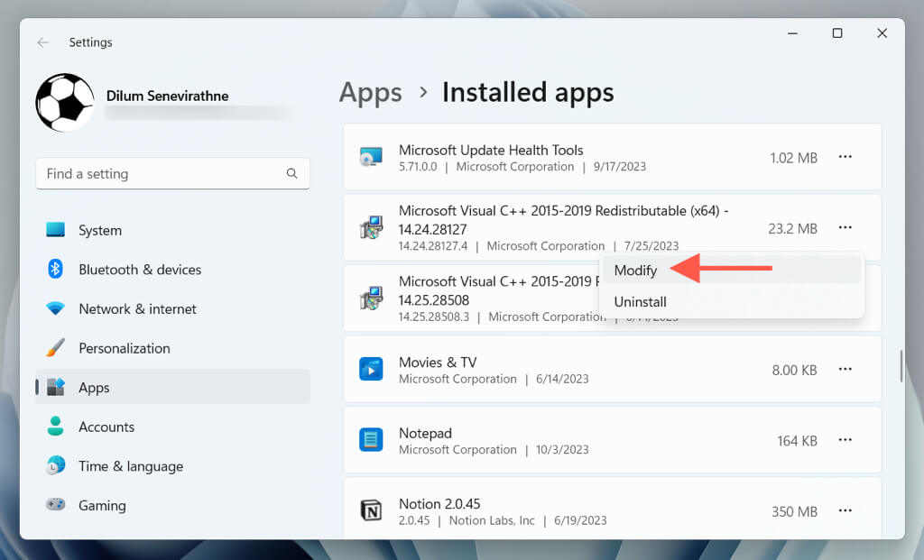924x560 pixels.
Task: Select Modify from the context menu
Action: (636, 270)
